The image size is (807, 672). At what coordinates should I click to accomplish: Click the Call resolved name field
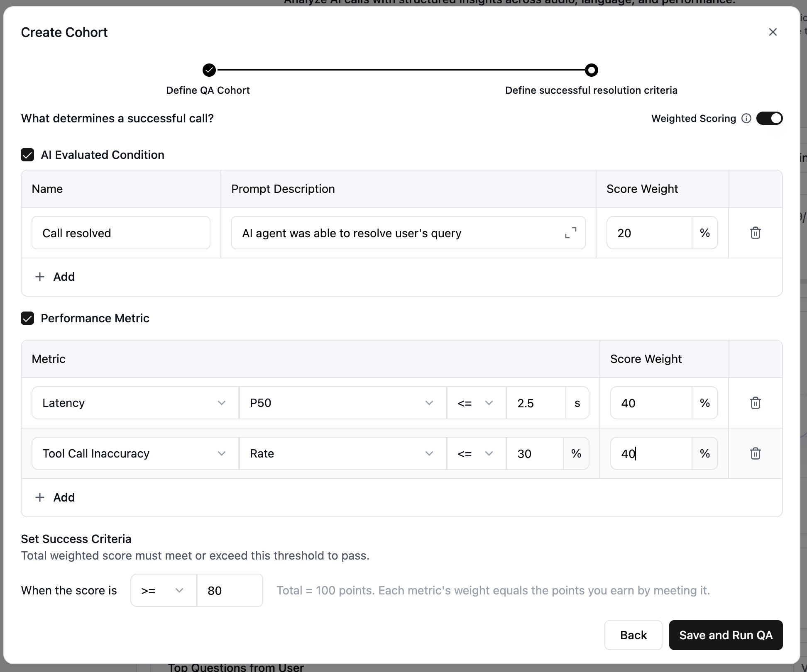pyautogui.click(x=121, y=233)
